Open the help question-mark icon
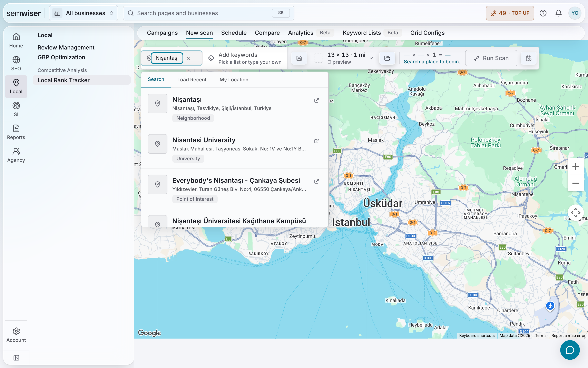 543,13
